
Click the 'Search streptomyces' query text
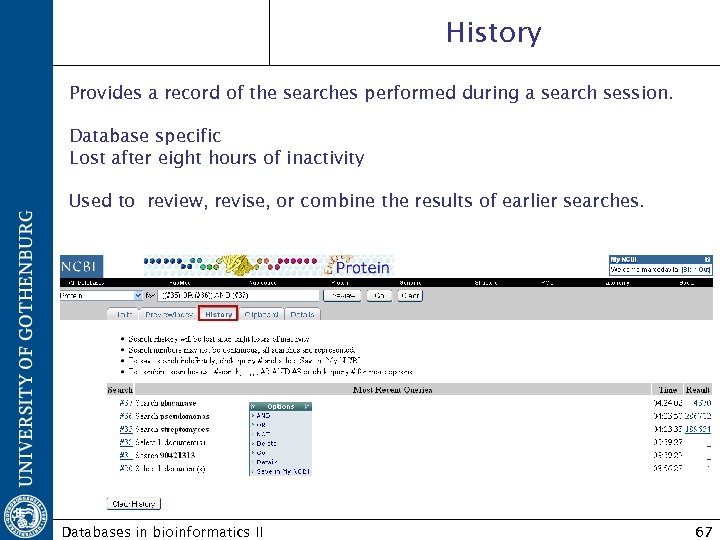172,429
